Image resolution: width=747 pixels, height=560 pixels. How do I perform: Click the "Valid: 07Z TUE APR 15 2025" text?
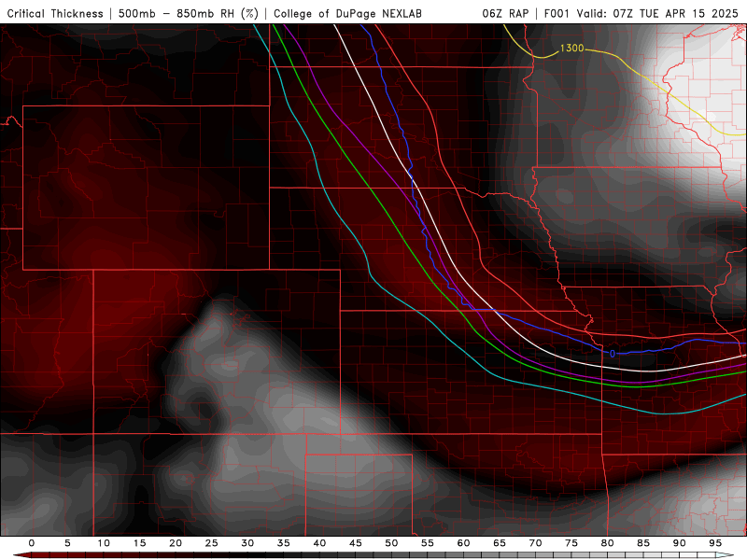(x=657, y=13)
